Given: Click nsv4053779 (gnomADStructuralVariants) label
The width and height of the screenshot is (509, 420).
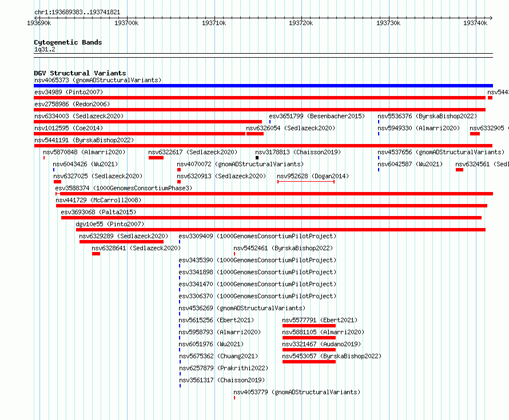Looking at the screenshot, I should point(297,392).
